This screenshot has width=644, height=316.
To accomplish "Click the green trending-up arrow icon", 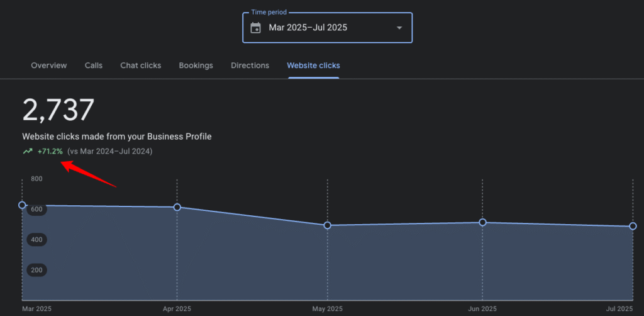I will pos(28,152).
